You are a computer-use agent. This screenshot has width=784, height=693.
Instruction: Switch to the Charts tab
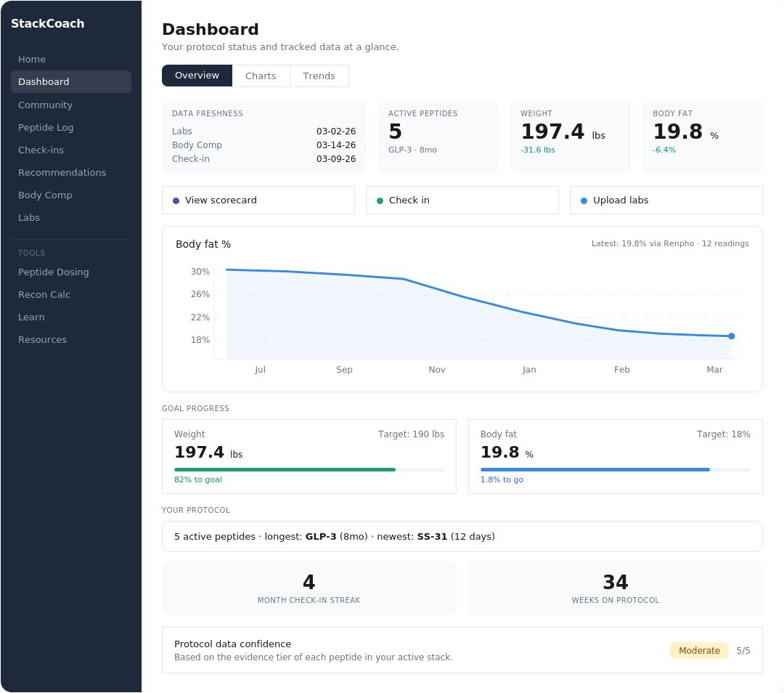261,76
